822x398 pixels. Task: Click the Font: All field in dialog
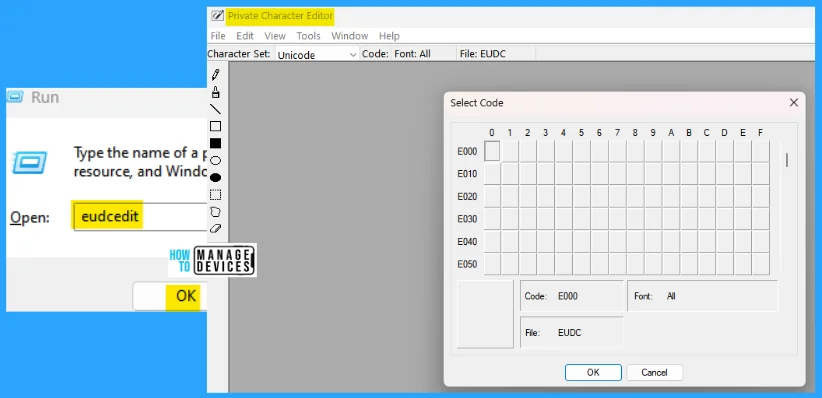[702, 296]
